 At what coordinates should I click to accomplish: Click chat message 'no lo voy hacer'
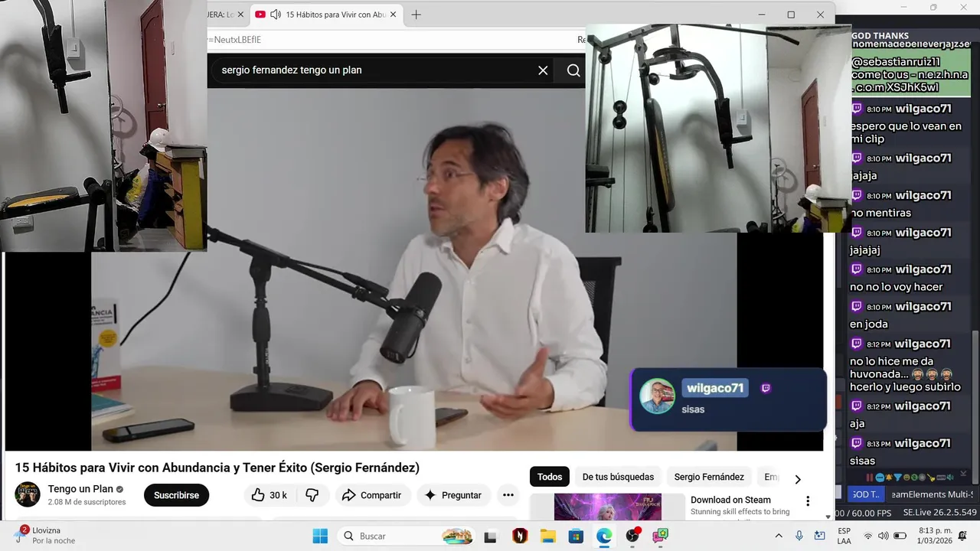coord(897,287)
